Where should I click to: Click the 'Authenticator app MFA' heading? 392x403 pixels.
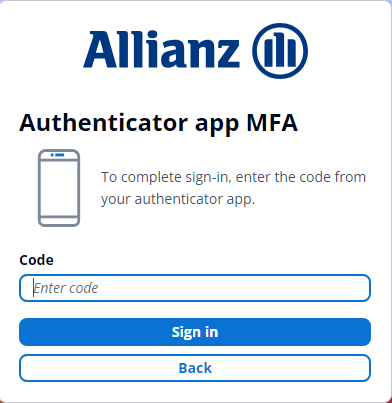click(158, 124)
